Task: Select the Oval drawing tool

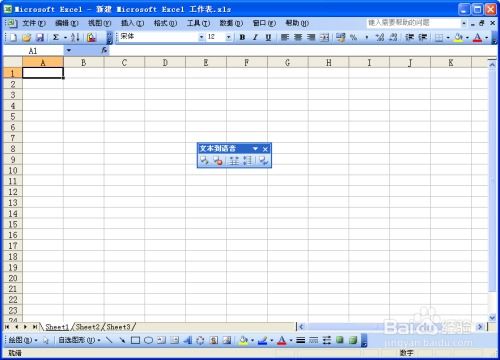Action: (149, 340)
